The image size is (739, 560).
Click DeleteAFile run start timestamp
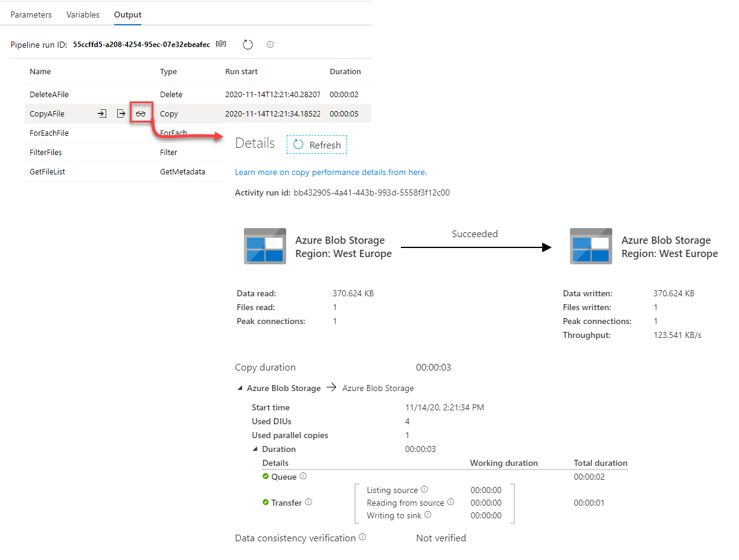[x=273, y=94]
